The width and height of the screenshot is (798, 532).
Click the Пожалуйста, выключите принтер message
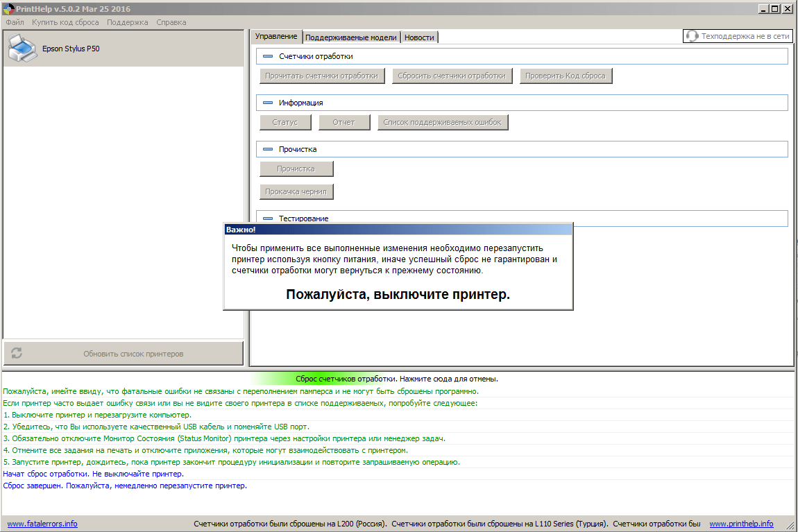(x=398, y=295)
